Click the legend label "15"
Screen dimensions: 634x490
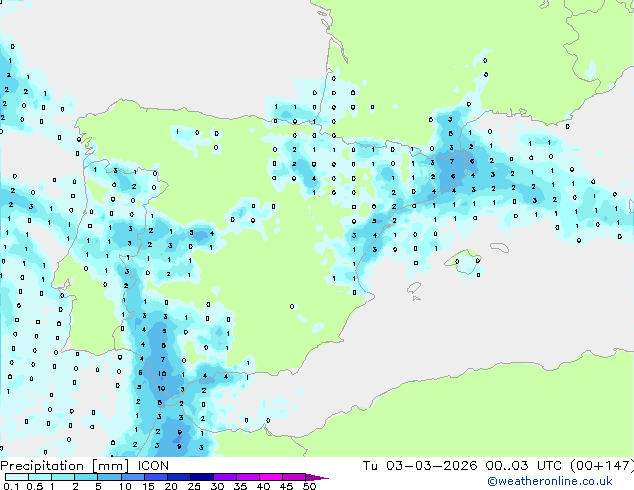(148, 486)
